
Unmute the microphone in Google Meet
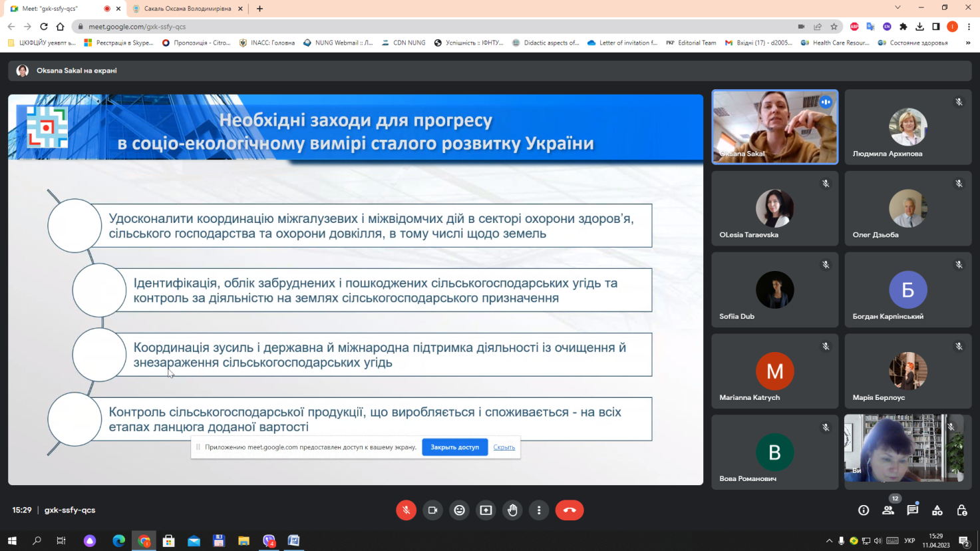click(x=406, y=510)
